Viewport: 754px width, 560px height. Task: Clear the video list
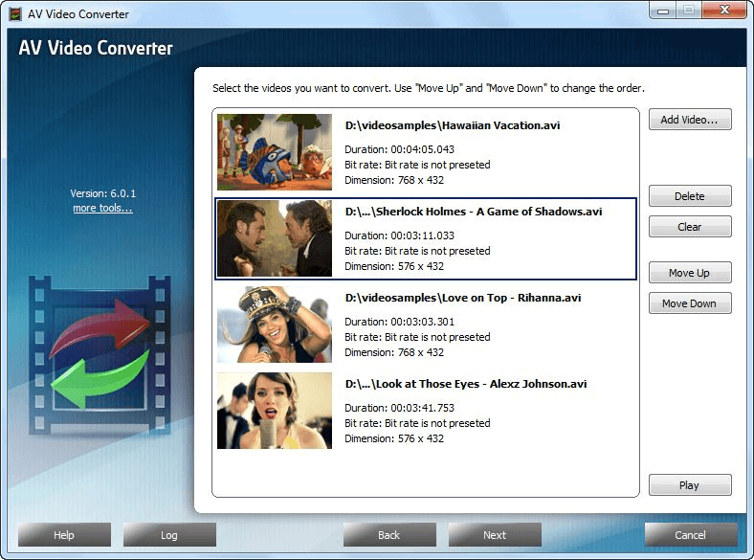point(690,227)
